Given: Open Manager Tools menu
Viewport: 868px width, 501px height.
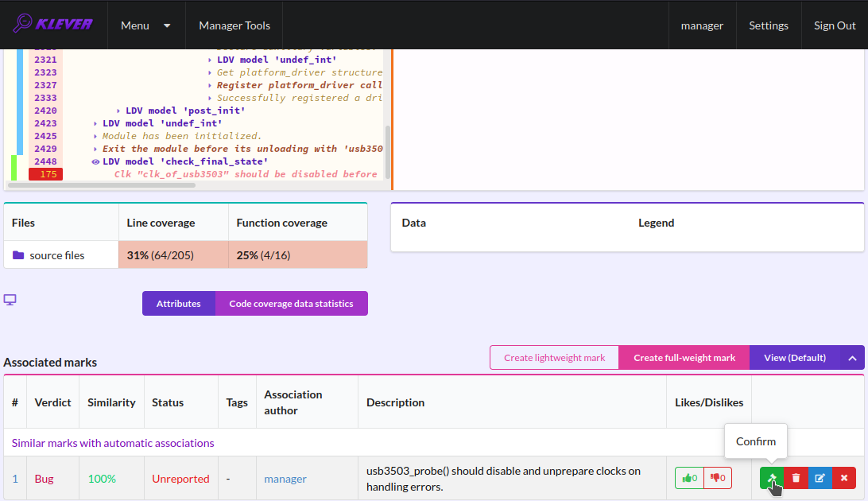Looking at the screenshot, I should coord(234,25).
